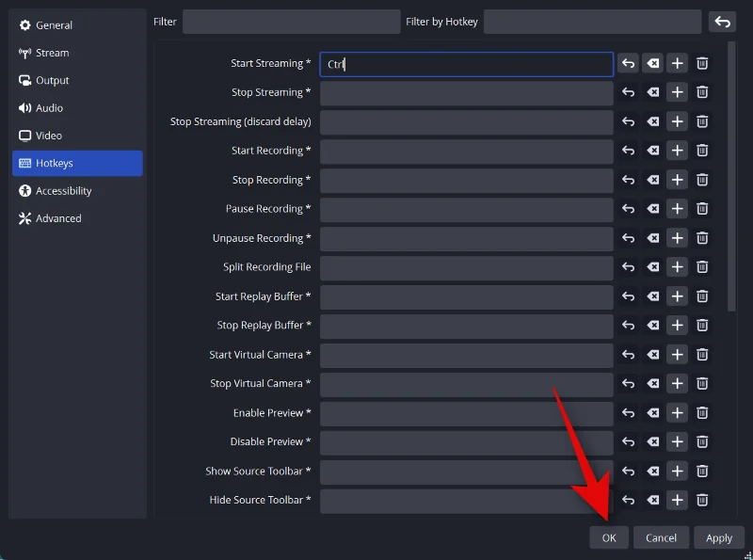Click the Pause Recording hotkey field

[466, 209]
